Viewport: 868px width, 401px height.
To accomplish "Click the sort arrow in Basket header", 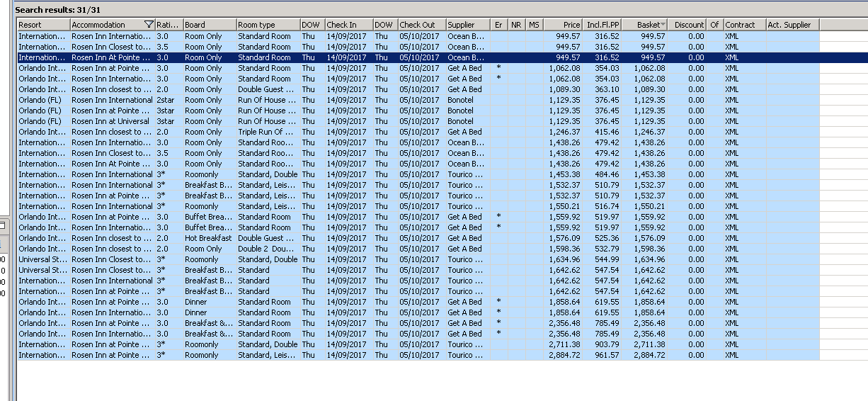I will coord(663,25).
